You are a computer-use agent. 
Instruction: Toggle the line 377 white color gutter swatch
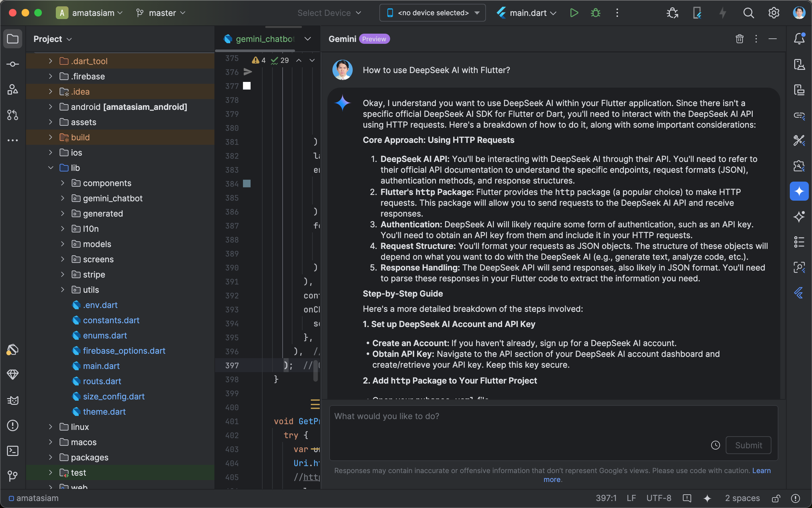pyautogui.click(x=247, y=86)
